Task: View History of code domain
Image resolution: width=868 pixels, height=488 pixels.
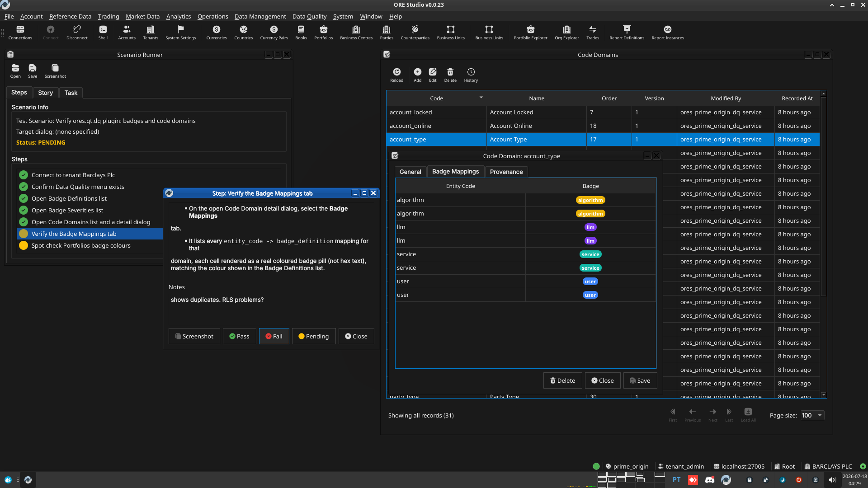Action: point(471,75)
